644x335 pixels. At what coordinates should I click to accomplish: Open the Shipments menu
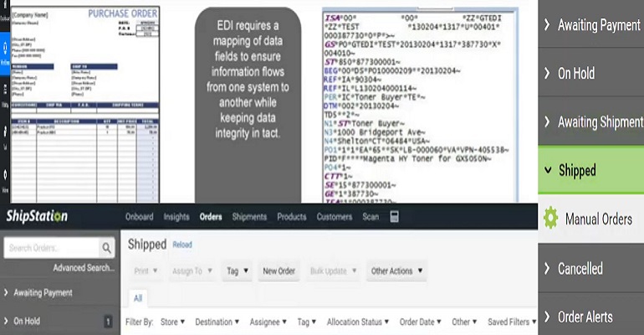249,217
